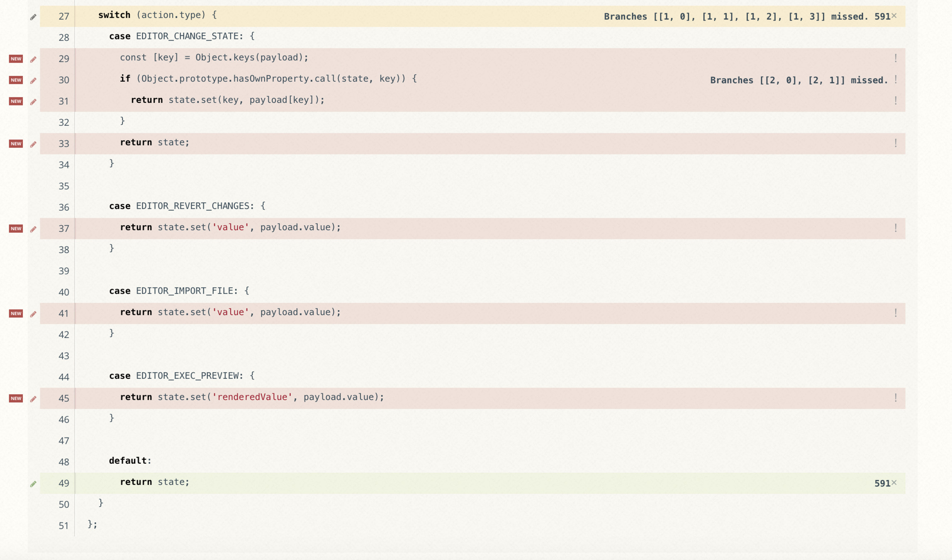Click the pencil icon beside line 29
Screen dimensions: 952x560
[33, 59]
